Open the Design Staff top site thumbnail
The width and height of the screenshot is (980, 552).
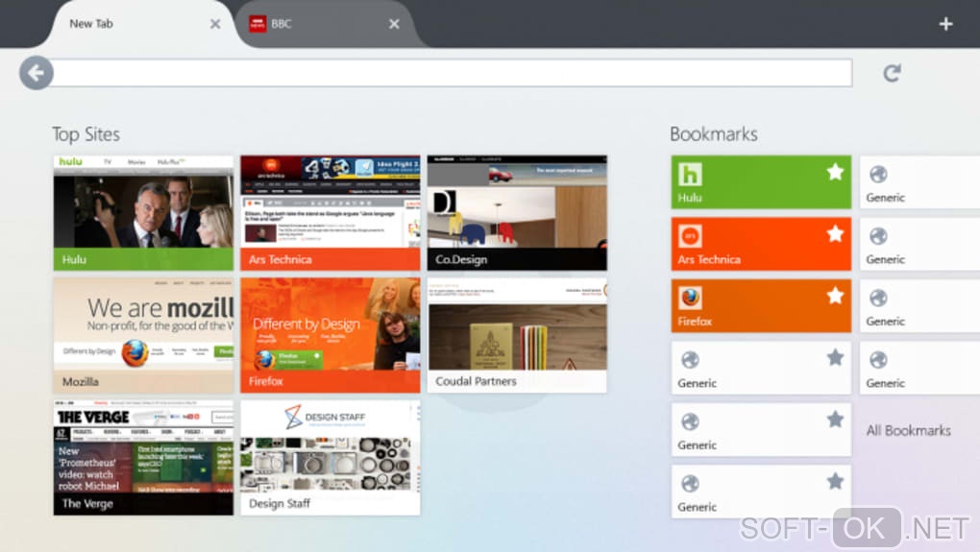[x=330, y=458]
